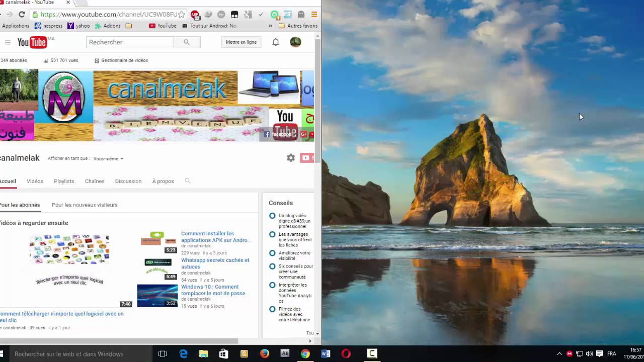Open the Chrome menu button
The height and width of the screenshot is (362, 644).
click(x=314, y=15)
